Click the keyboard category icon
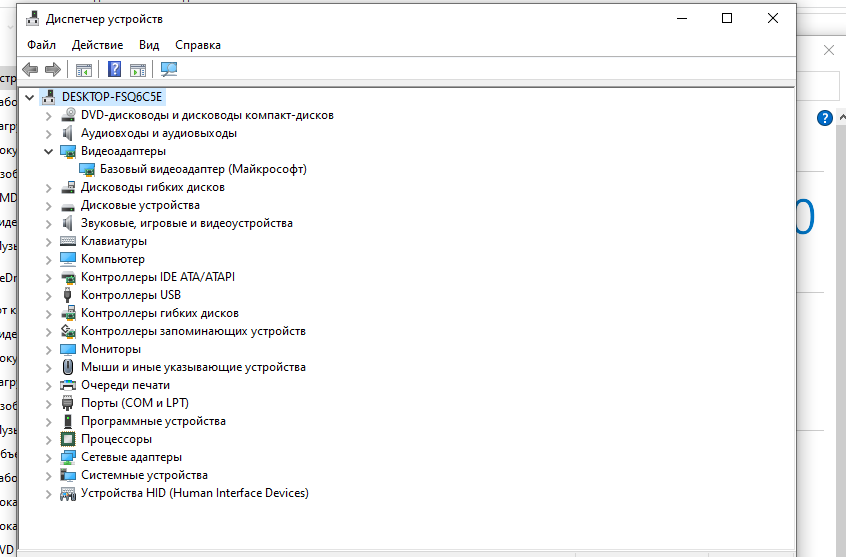This screenshot has height=557, width=846. pyautogui.click(x=68, y=241)
